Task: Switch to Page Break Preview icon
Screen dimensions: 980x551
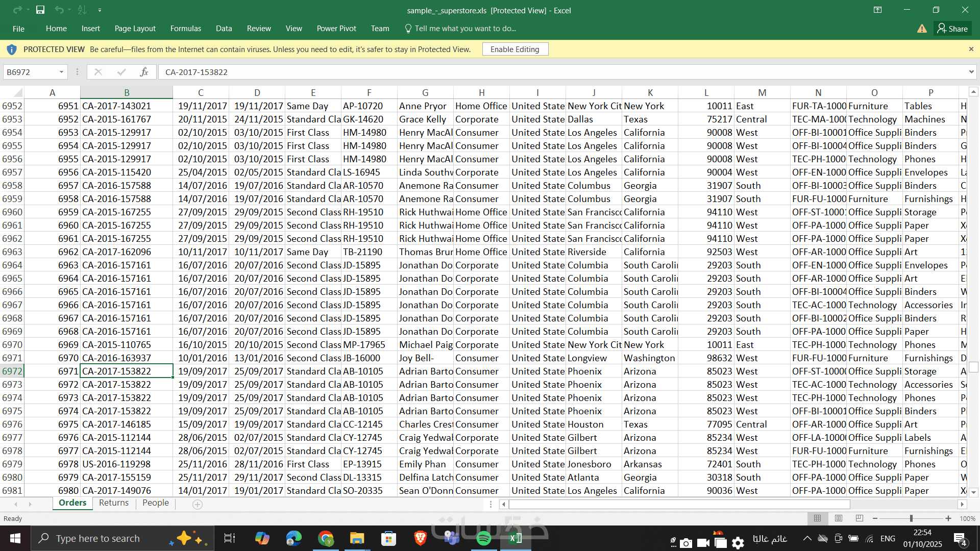Action: (x=860, y=518)
